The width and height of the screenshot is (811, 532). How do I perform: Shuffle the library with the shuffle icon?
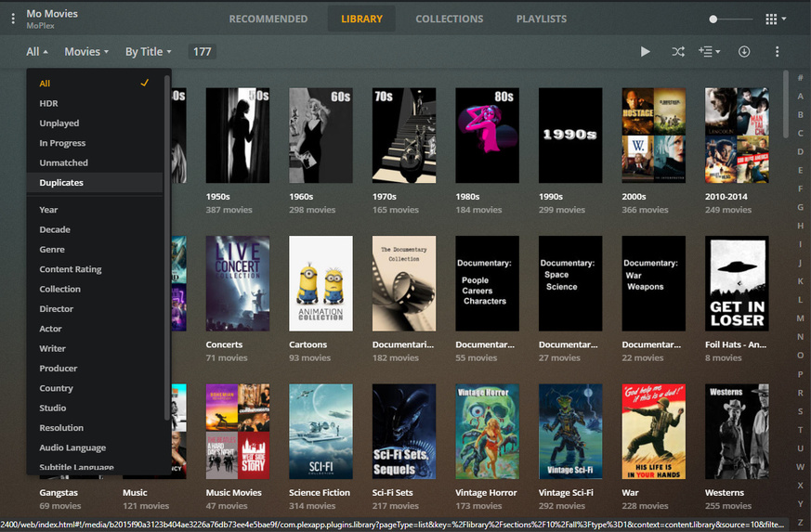tap(678, 52)
